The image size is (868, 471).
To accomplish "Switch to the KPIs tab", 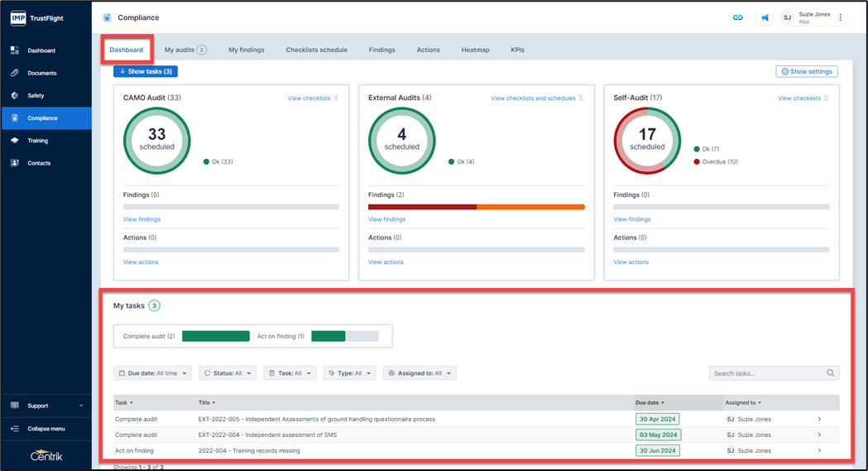I will (x=518, y=50).
